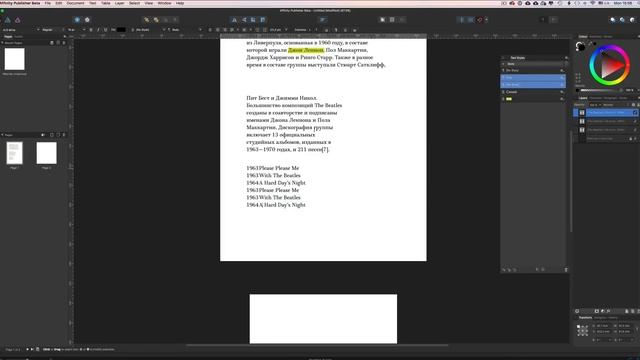This screenshot has height=360, width=640.
Task: Select align right paragraph icon
Action: click(224, 30)
